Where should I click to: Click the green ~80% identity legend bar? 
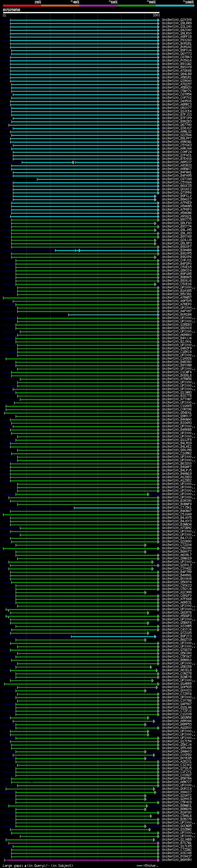point(137,6)
